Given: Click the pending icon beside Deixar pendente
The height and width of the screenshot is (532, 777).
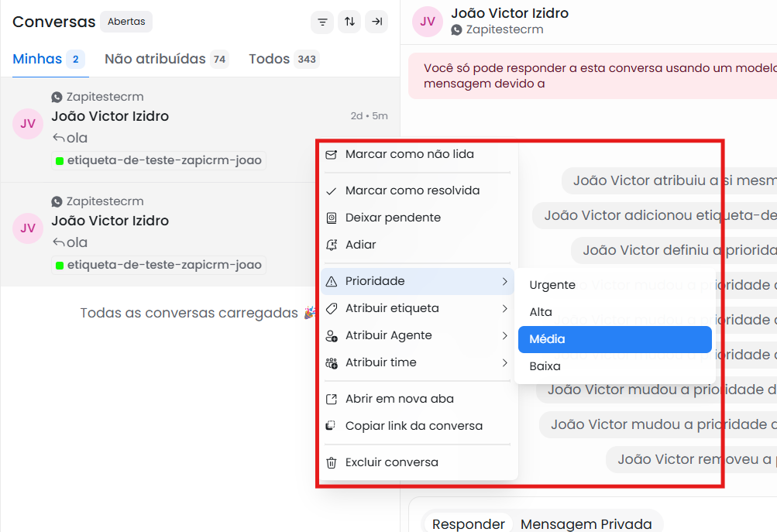Looking at the screenshot, I should [x=331, y=218].
